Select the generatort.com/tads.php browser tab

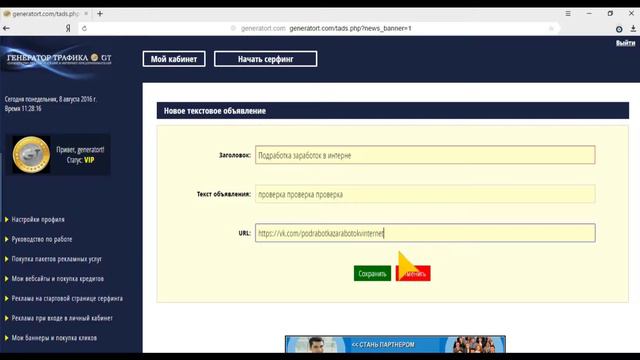pyautogui.click(x=45, y=13)
